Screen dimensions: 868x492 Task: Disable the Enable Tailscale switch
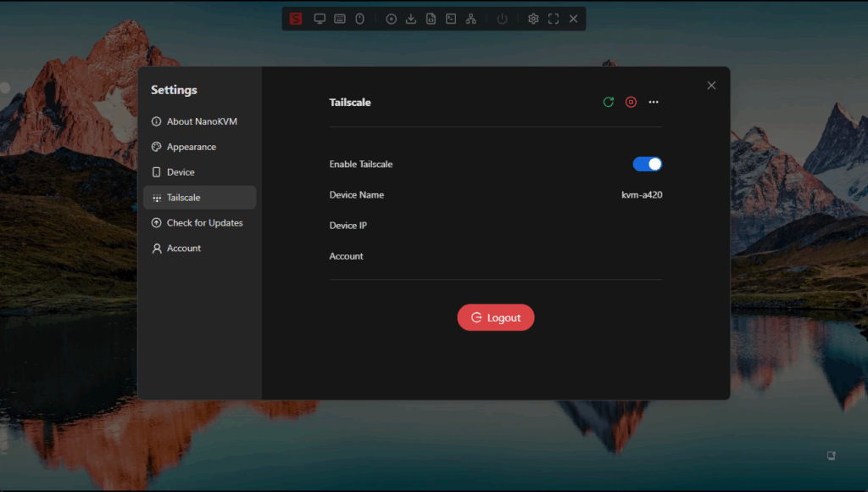pyautogui.click(x=648, y=164)
